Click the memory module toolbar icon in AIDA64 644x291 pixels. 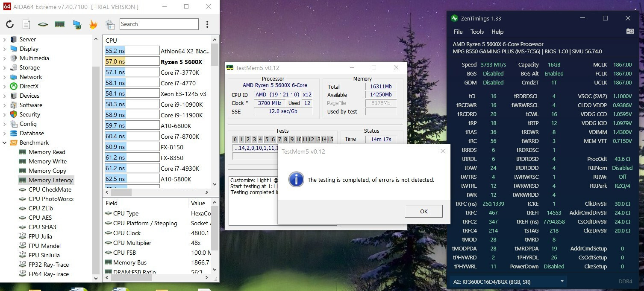coord(59,24)
